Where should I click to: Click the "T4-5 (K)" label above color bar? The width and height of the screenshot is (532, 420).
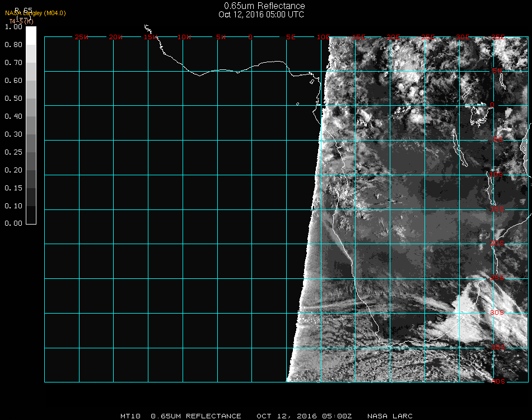point(21,21)
